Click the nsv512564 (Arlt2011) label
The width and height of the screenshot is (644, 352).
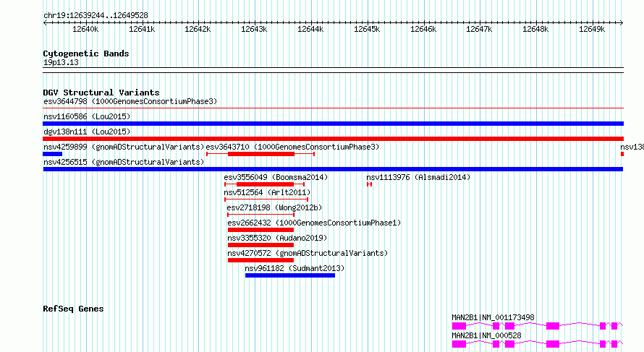pos(268,192)
